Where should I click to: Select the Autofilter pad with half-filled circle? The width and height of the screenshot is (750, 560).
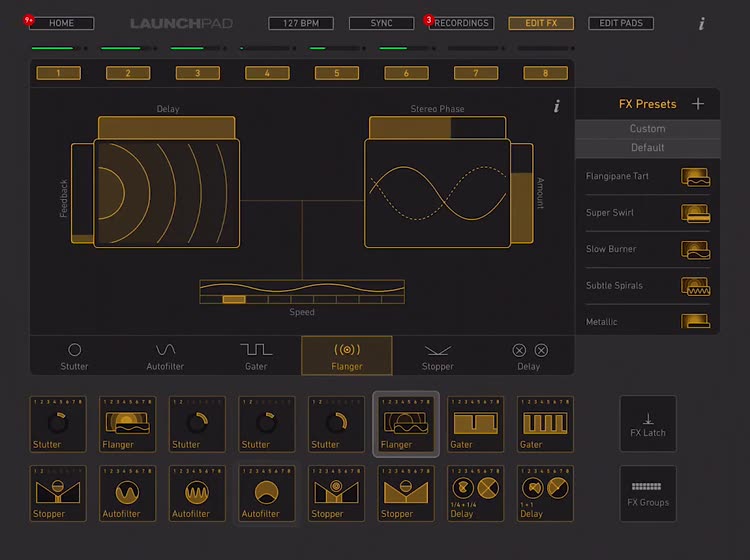[266, 494]
